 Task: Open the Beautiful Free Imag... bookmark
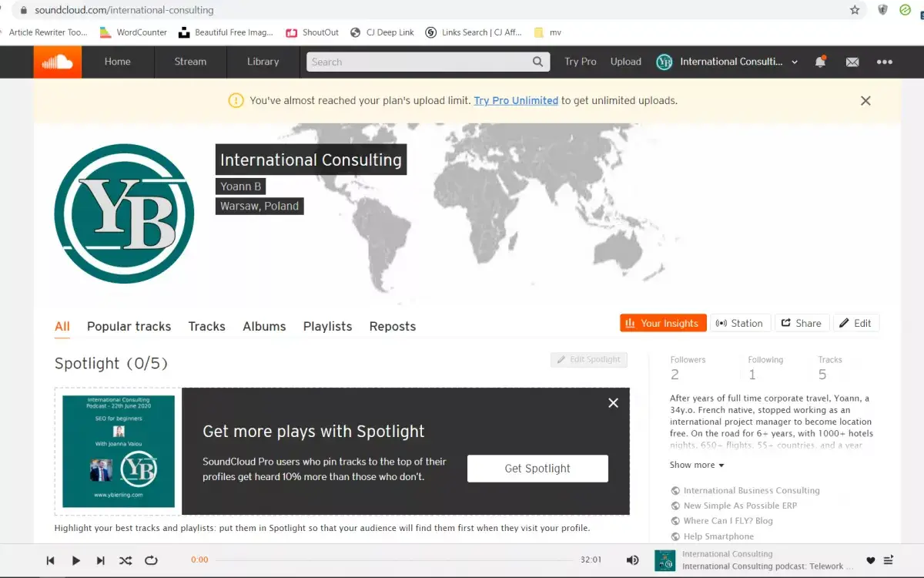[226, 32]
